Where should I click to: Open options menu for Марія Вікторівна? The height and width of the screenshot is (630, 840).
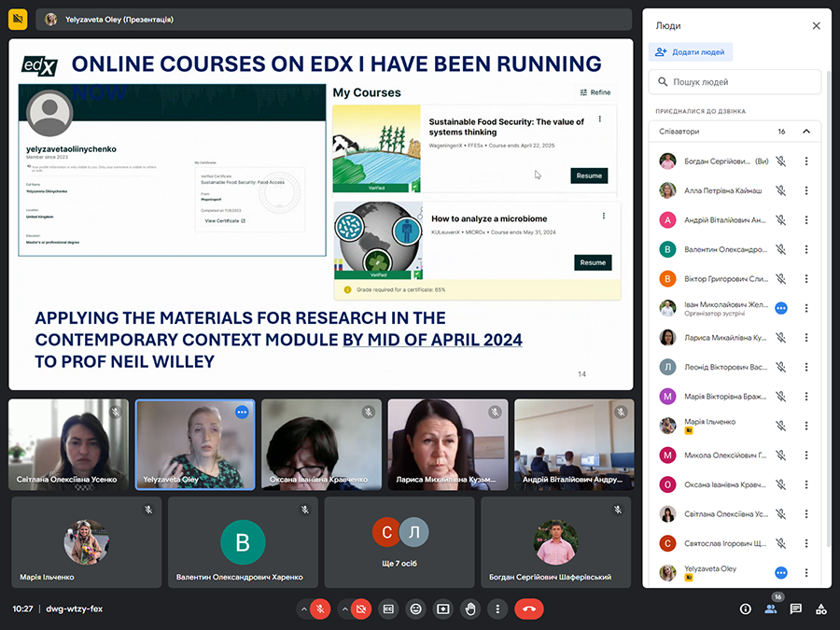click(x=806, y=397)
